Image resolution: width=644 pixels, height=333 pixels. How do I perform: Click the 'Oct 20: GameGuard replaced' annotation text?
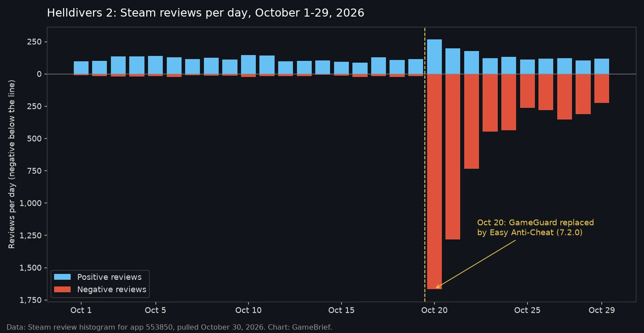point(535,222)
